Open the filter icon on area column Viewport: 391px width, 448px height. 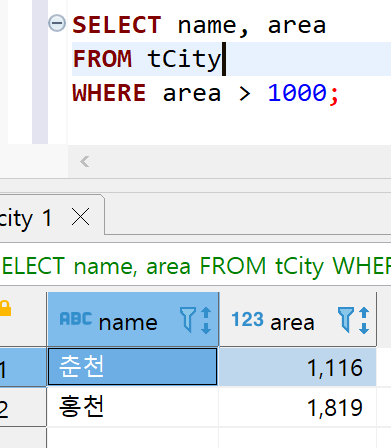click(x=345, y=320)
